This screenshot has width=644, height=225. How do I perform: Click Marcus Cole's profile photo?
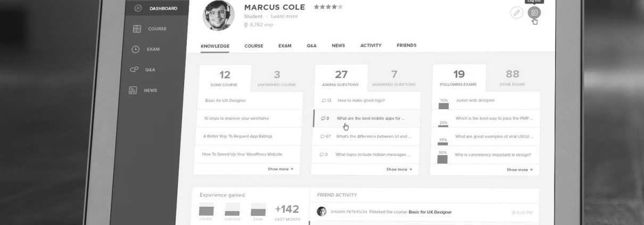[218, 15]
